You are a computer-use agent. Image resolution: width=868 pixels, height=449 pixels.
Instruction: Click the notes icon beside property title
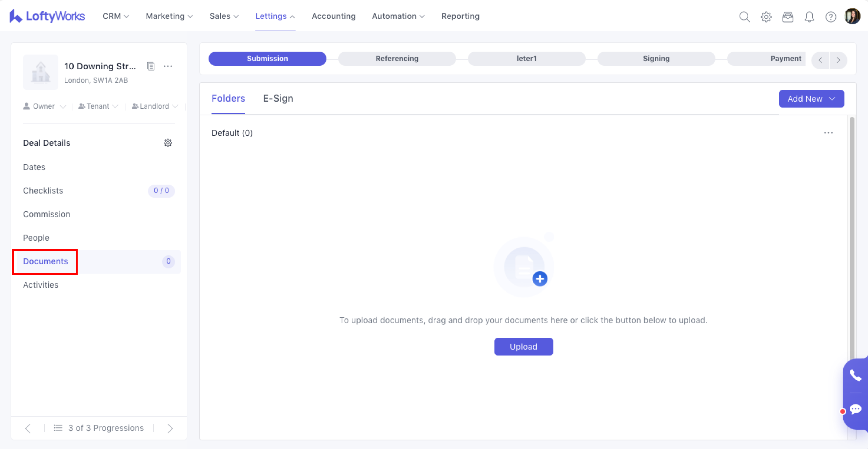[151, 66]
